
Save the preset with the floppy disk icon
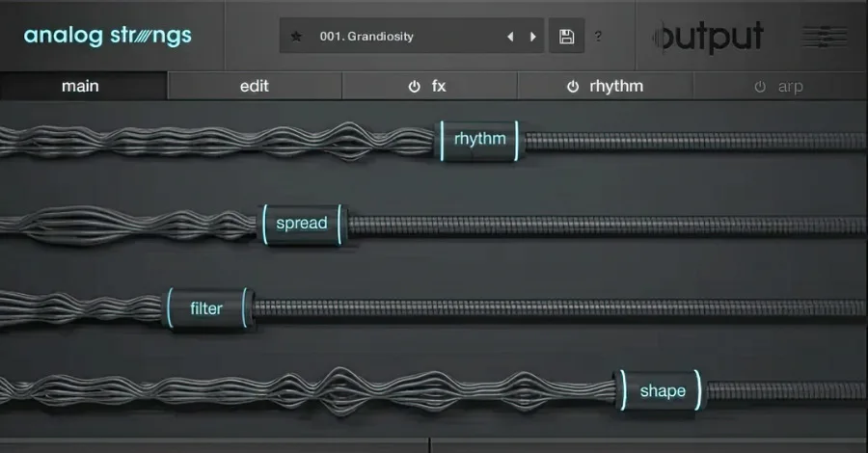coord(566,37)
